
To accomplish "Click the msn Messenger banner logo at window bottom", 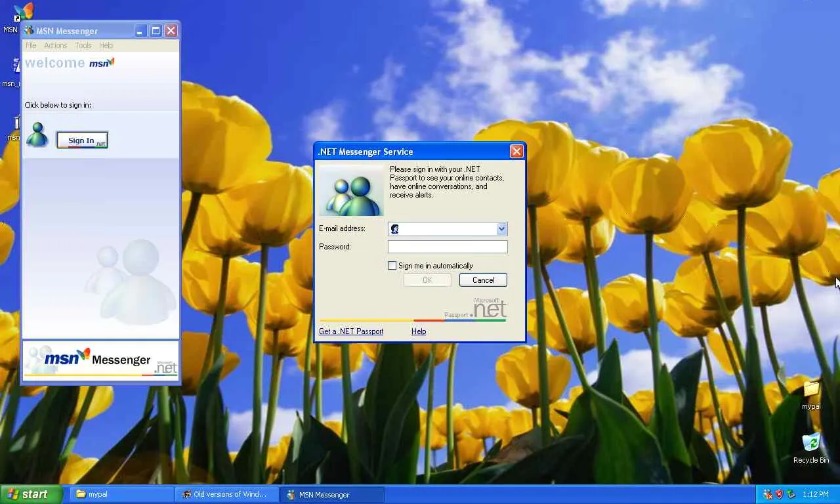I will pos(100,360).
